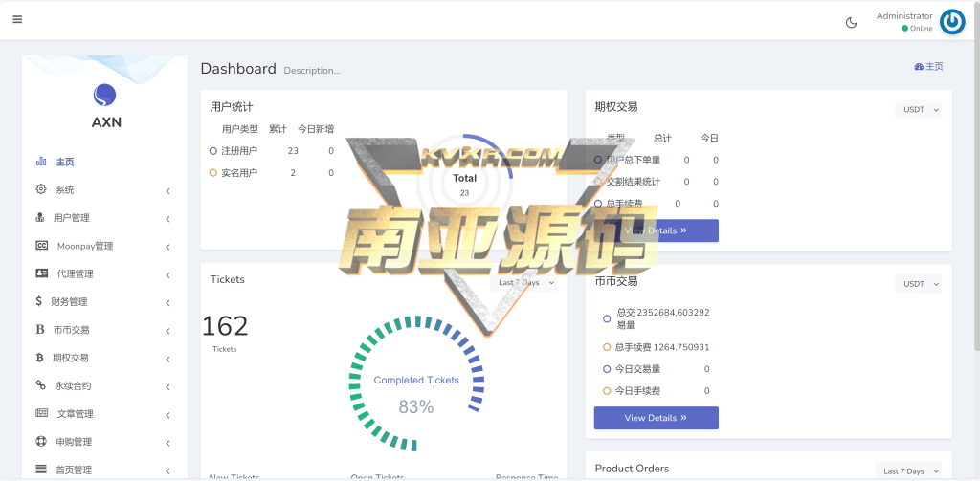Toggle the hamburger sidebar menu icon
The width and height of the screenshot is (980, 481).
pyautogui.click(x=17, y=19)
